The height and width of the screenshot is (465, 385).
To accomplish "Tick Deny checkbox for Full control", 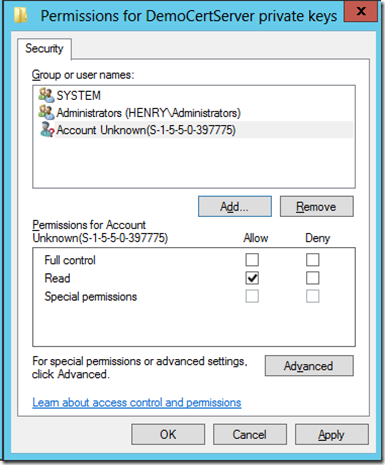I will (x=312, y=260).
